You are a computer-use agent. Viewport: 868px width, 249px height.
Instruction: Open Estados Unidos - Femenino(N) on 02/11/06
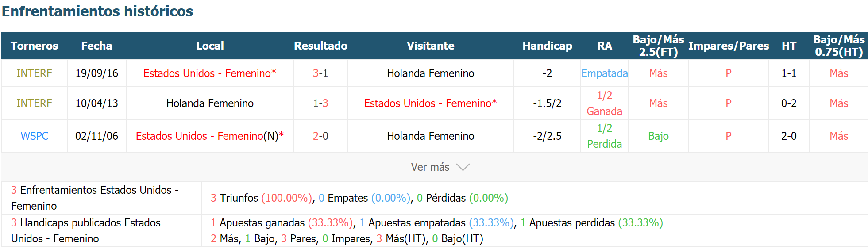(210, 136)
